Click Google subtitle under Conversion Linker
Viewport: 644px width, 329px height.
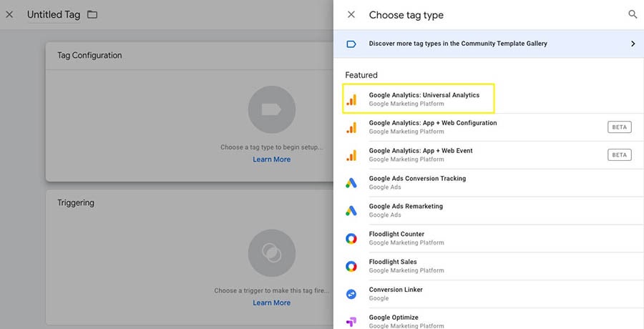click(379, 299)
